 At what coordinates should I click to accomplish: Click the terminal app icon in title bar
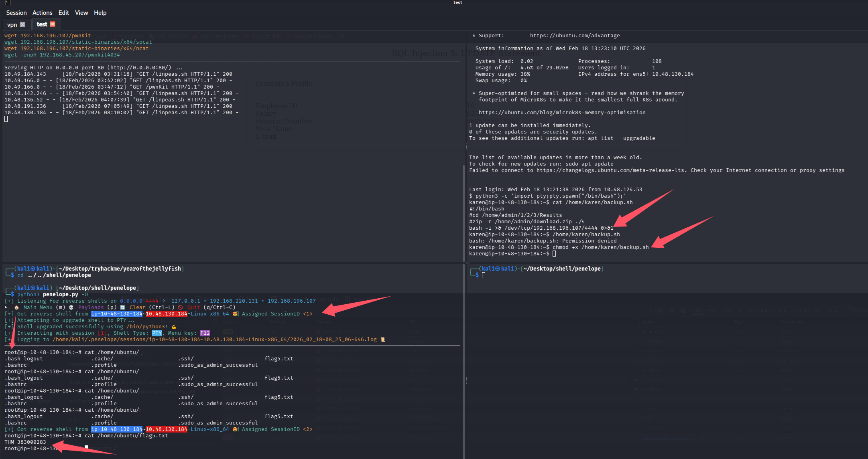(7, 2)
